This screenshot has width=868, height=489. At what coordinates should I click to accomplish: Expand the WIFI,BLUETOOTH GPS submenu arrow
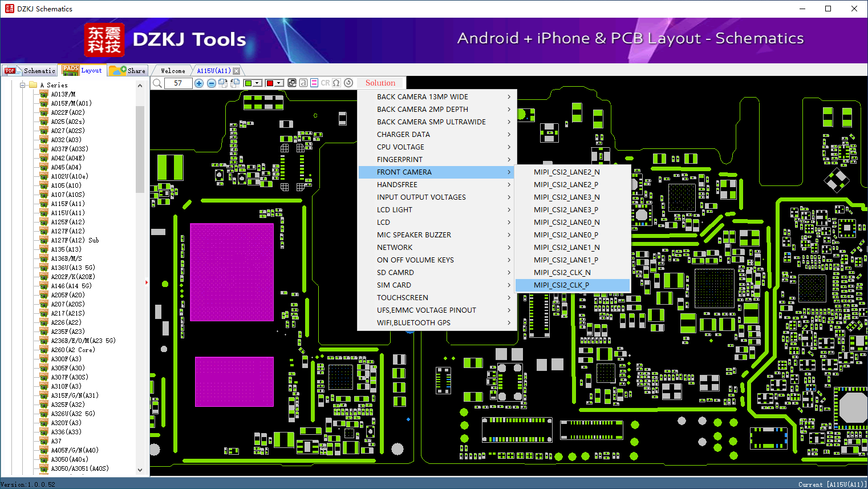point(509,323)
